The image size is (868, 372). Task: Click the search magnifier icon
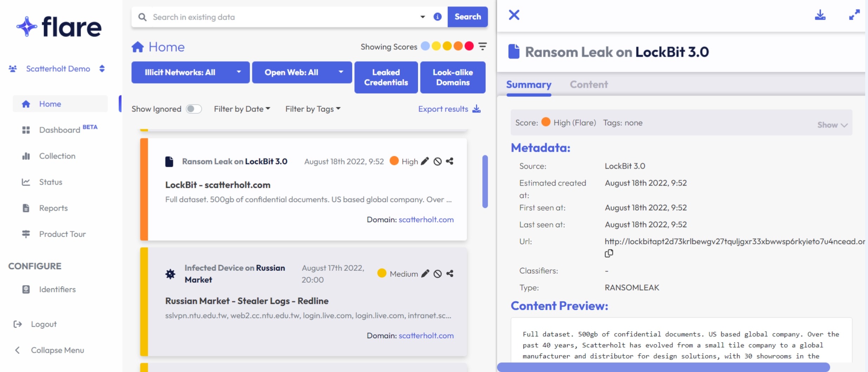click(142, 17)
